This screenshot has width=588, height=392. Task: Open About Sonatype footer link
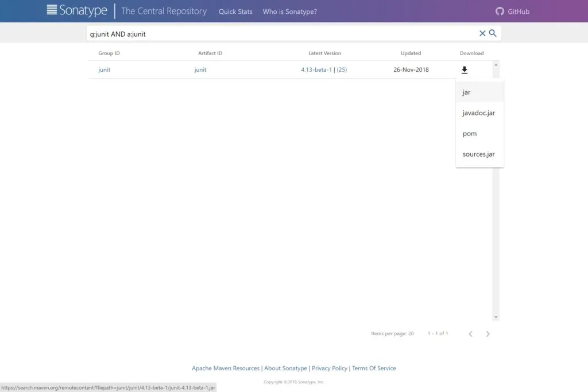coord(285,368)
